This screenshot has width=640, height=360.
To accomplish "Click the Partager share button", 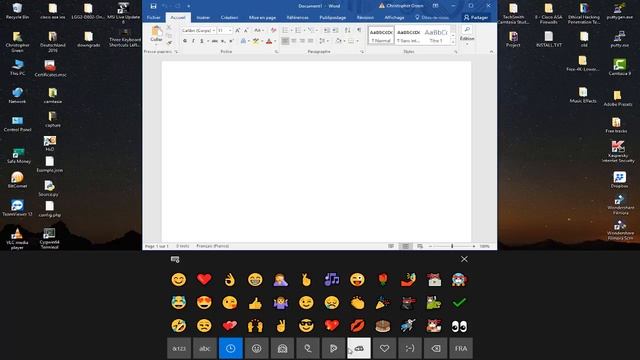I will (x=476, y=18).
